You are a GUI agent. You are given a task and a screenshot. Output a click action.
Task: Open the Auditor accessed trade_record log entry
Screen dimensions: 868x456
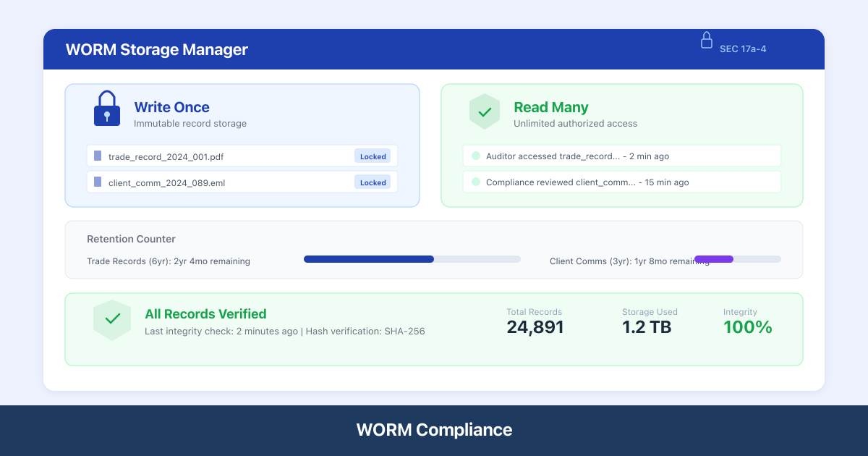coord(622,155)
